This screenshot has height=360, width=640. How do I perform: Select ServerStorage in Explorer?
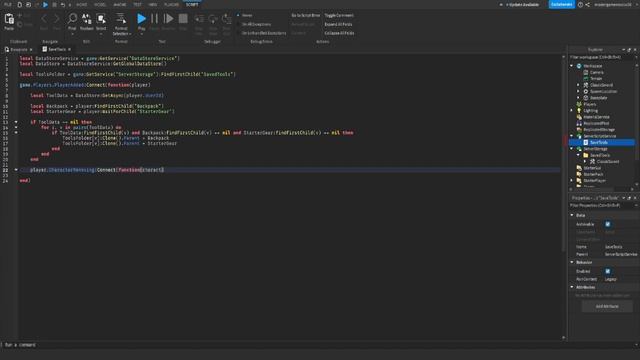click(x=595, y=149)
